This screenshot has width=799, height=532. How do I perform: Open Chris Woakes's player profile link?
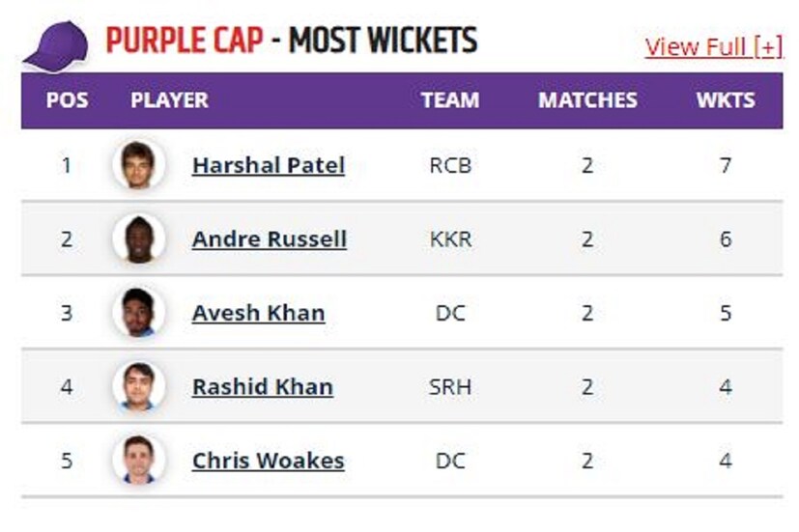click(x=268, y=461)
